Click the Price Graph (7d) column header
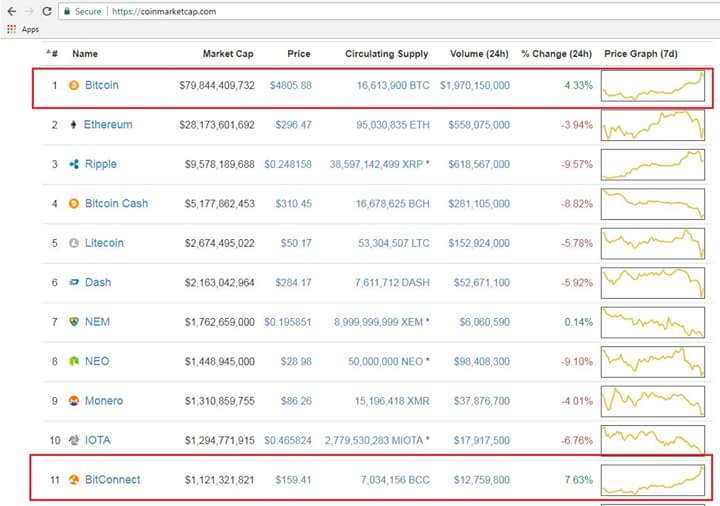Image resolution: width=720 pixels, height=506 pixels. click(641, 54)
